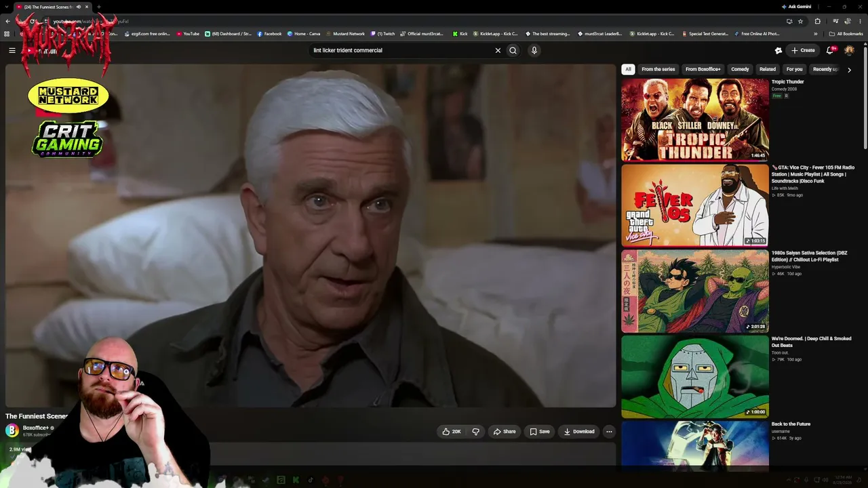Select the Related chip

768,69
